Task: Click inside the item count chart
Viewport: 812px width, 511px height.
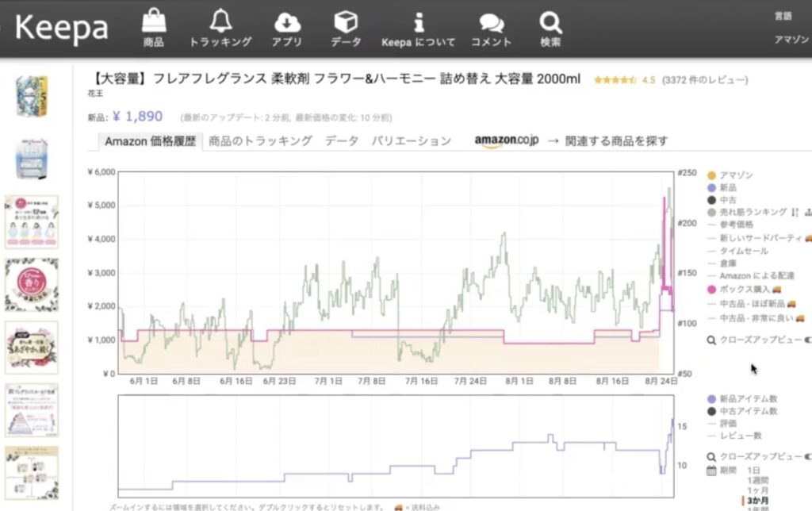Action: (x=396, y=446)
